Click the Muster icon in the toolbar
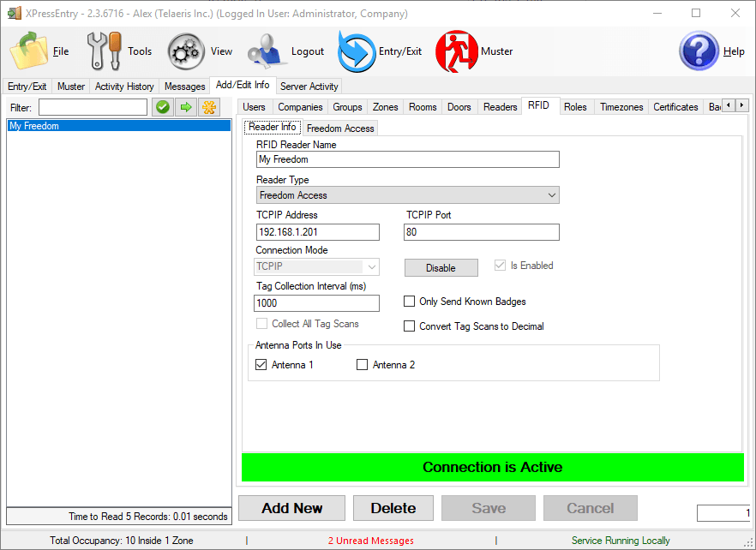The width and height of the screenshot is (756, 550). [457, 50]
